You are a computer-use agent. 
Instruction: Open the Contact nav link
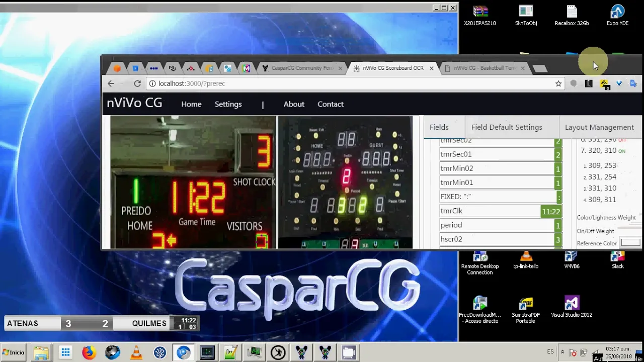331,104
